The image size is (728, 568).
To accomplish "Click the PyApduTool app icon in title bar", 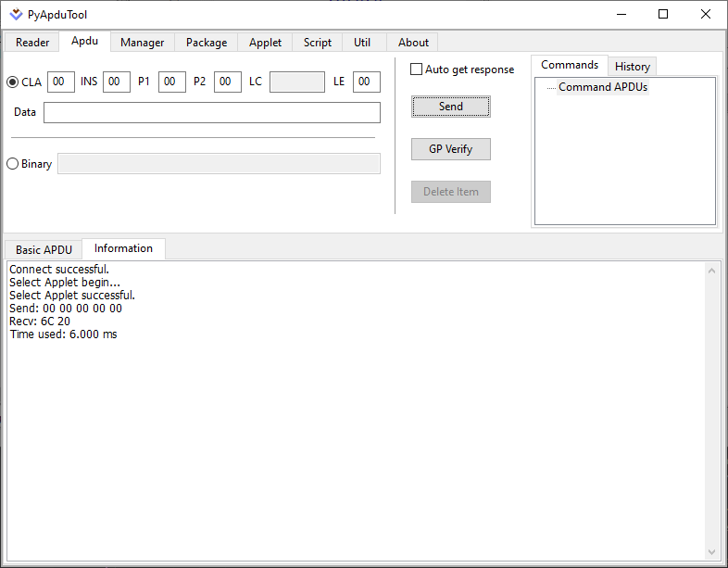I will pos(16,14).
